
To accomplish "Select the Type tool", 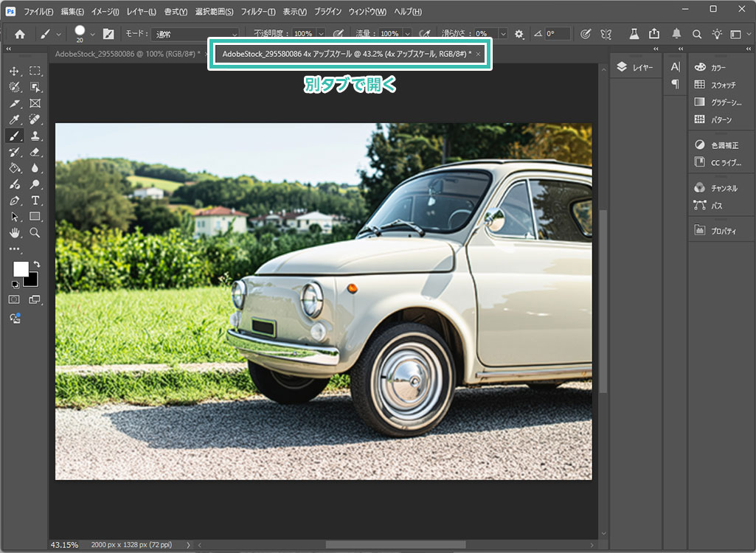I will point(35,201).
